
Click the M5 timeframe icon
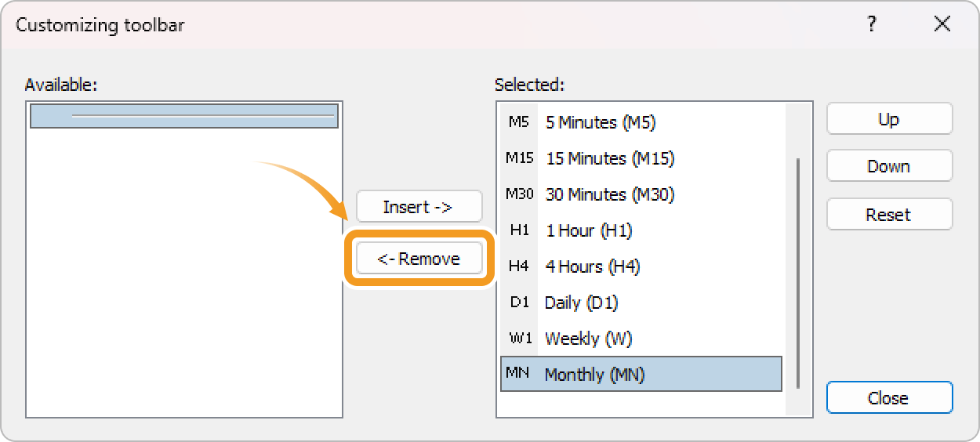(519, 121)
